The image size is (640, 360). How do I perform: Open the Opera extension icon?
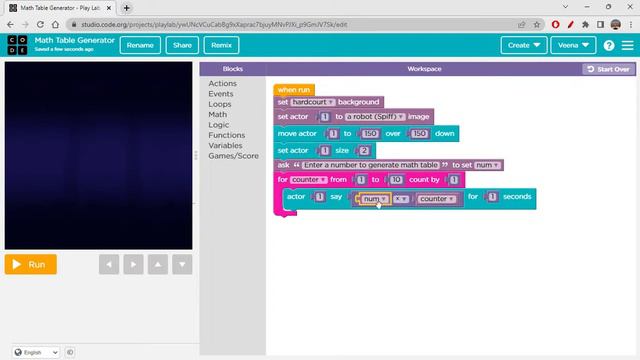click(x=555, y=24)
